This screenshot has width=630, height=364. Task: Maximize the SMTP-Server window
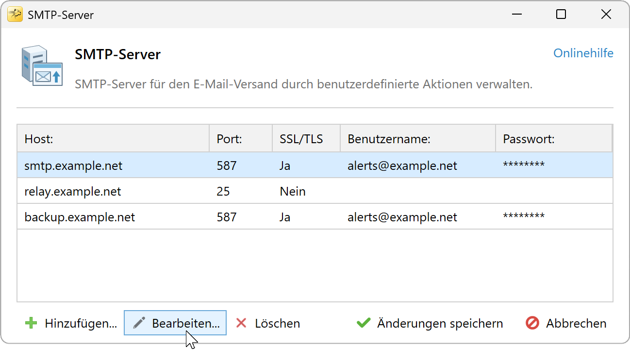point(561,15)
